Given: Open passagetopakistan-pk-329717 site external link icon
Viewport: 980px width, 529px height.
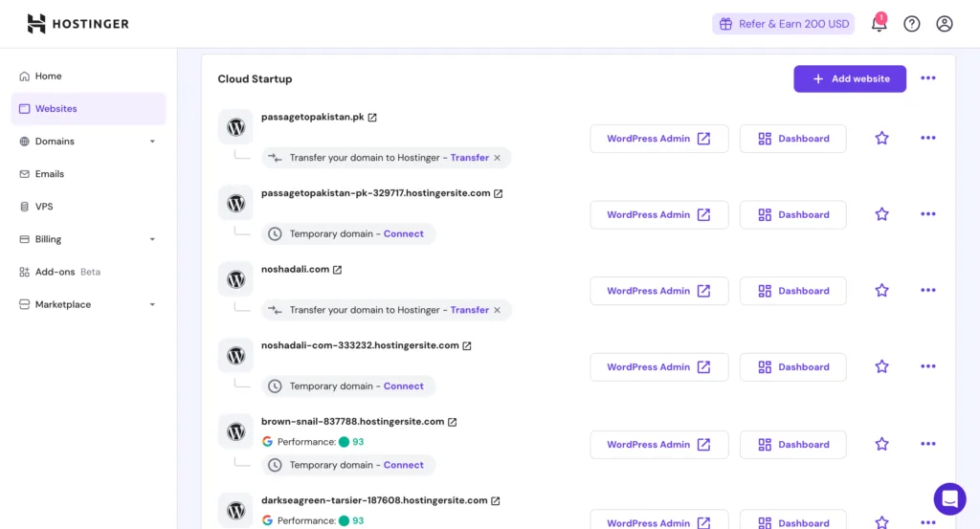Looking at the screenshot, I should point(498,193).
